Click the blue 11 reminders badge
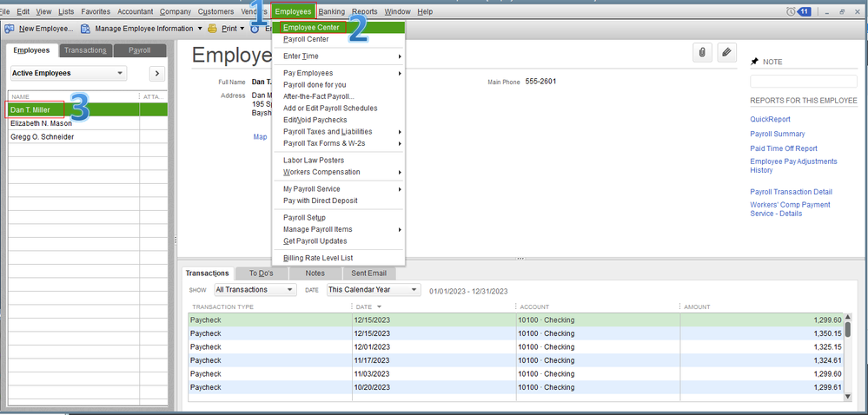Viewport: 868px width, 415px height. coord(805,11)
